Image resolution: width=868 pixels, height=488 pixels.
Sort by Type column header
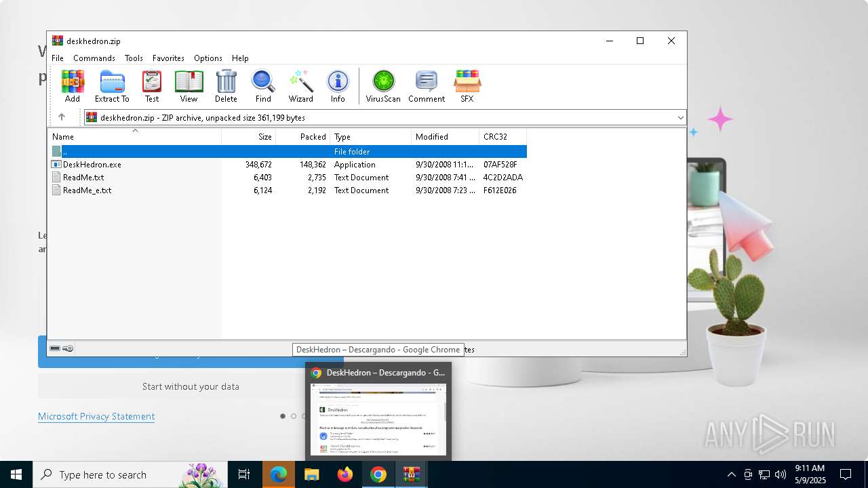click(371, 137)
